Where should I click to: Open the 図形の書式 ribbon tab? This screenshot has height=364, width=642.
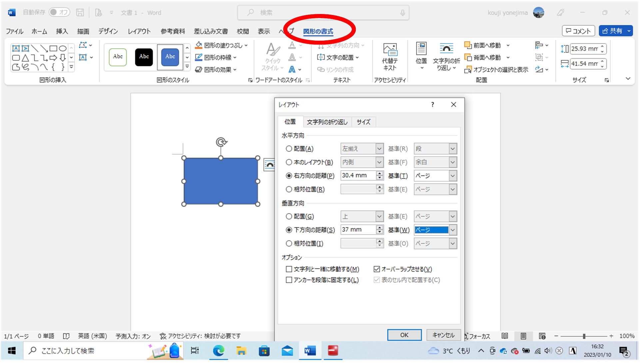tap(318, 32)
